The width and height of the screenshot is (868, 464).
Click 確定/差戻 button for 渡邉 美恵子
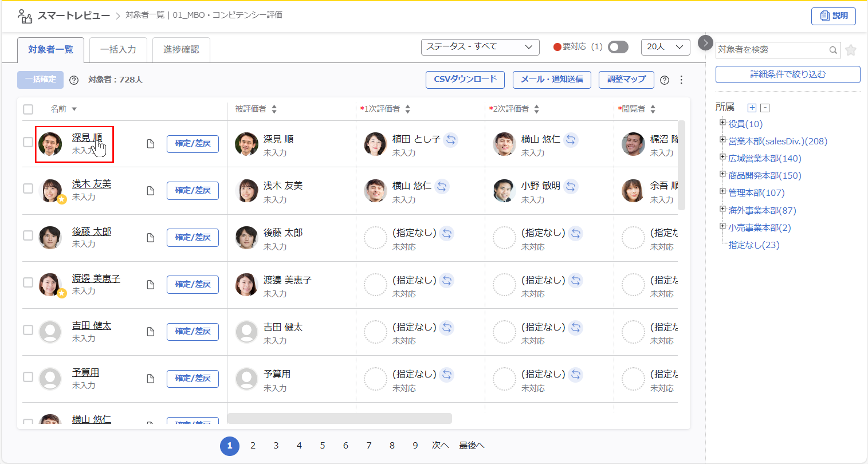pyautogui.click(x=192, y=284)
